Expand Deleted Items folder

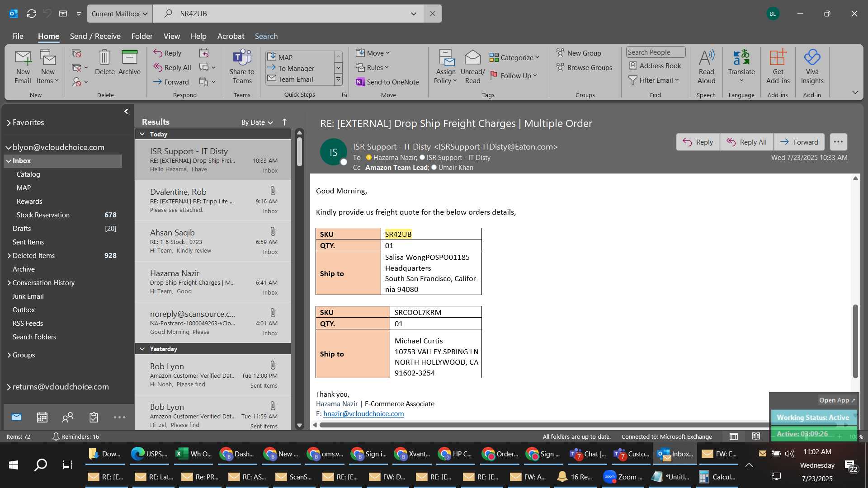click(x=9, y=255)
